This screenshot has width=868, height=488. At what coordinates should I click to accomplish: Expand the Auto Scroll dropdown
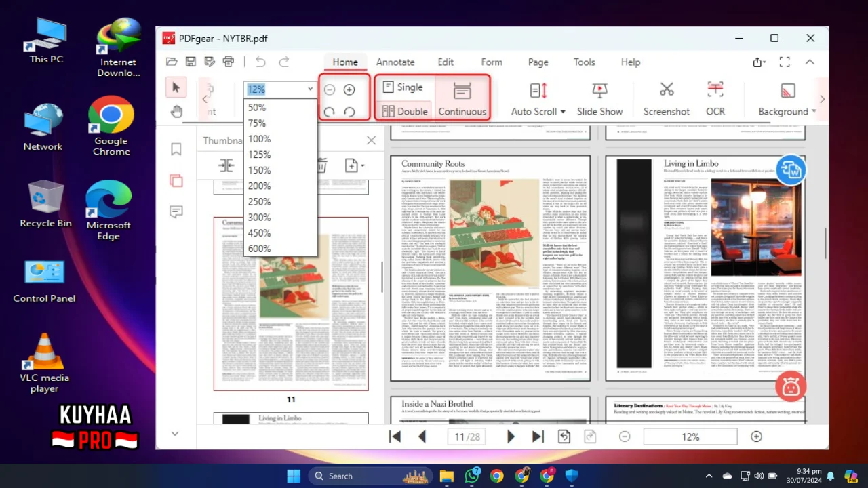tap(563, 112)
